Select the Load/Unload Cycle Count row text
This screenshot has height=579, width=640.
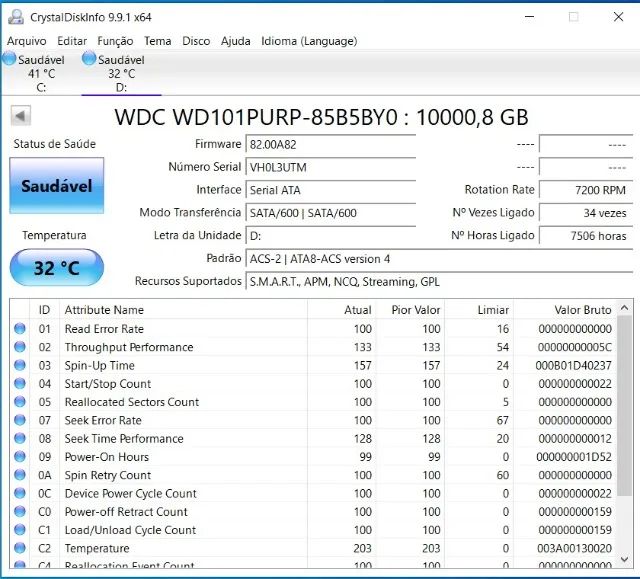point(130,530)
